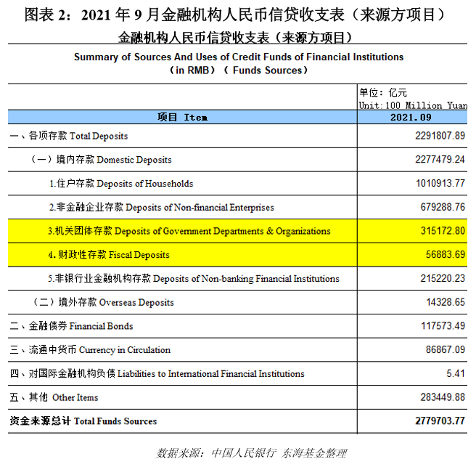Image resolution: width=476 pixels, height=459 pixels.
Task: Select 'Deposits of Non-banking Financial Institutions' label
Action: (x=194, y=278)
